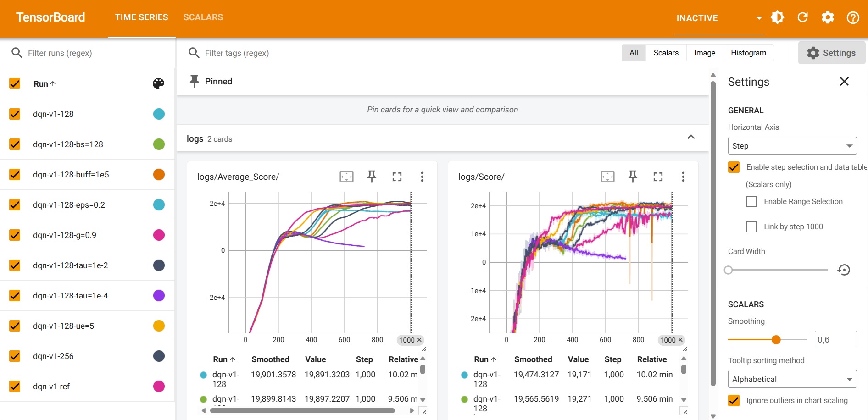Click the Card Width slider handle
The width and height of the screenshot is (868, 420).
click(728, 270)
